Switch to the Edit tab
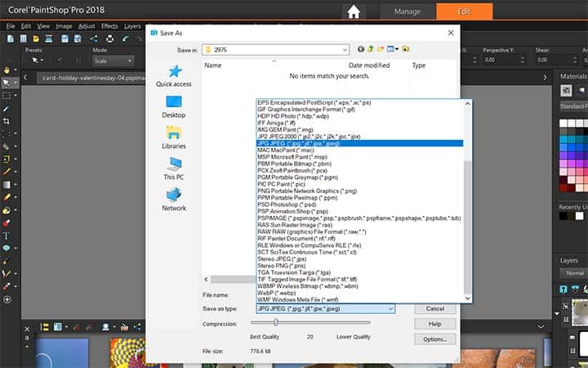Screen dimensions: 588x368 click(x=464, y=11)
